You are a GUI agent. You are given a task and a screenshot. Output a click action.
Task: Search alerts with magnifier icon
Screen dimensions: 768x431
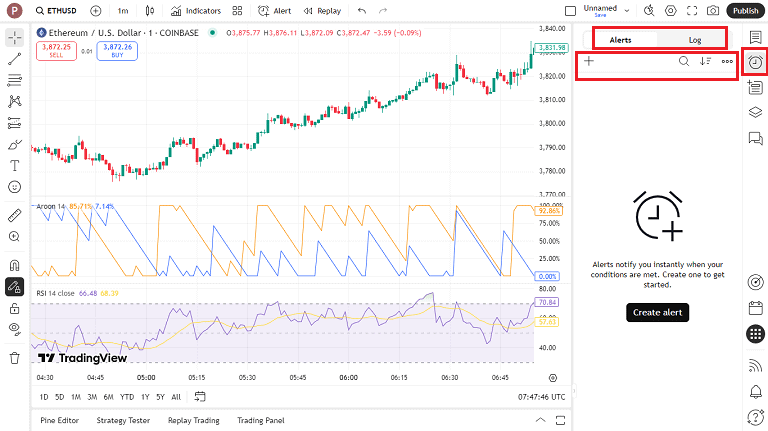click(684, 61)
